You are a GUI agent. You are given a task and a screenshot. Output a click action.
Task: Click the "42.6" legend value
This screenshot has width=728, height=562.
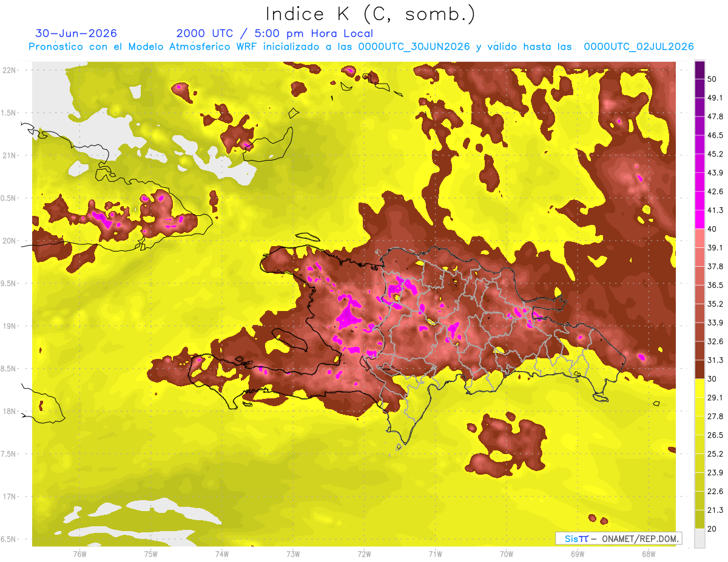[x=716, y=192]
